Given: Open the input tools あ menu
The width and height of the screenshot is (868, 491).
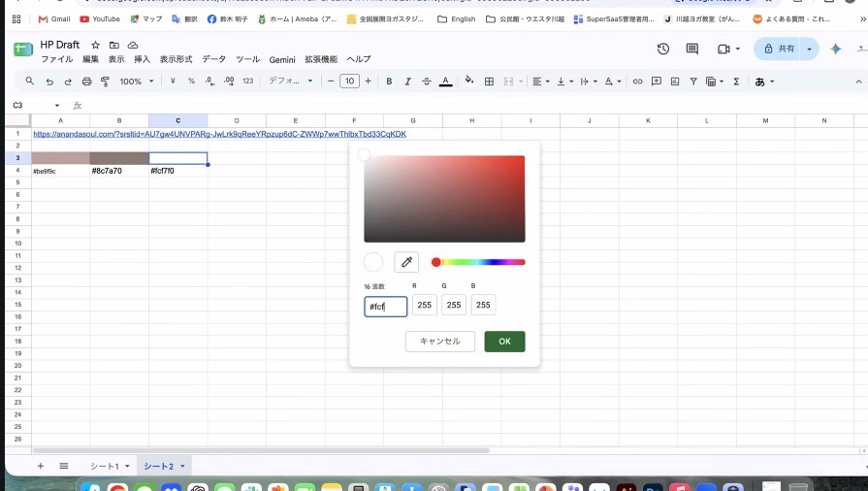Looking at the screenshot, I should [x=764, y=82].
